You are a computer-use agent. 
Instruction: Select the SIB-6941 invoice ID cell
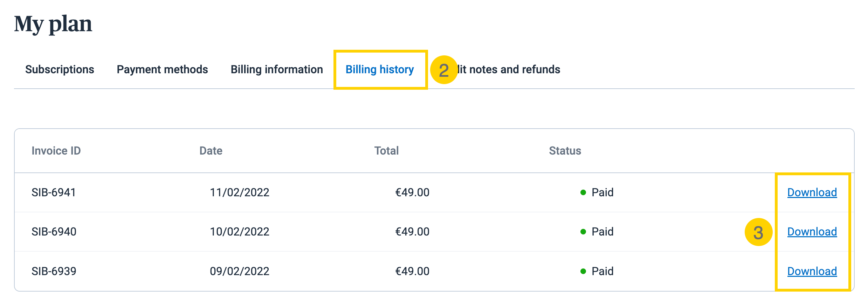(54, 192)
